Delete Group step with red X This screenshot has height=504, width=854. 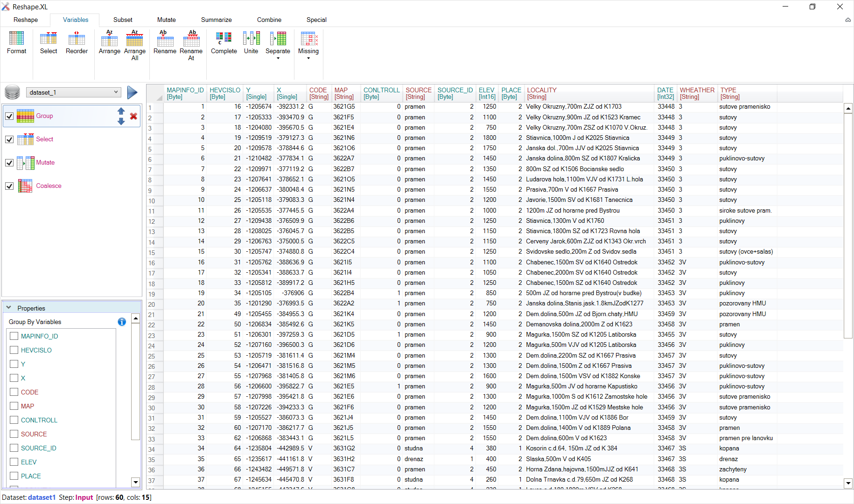(x=133, y=116)
